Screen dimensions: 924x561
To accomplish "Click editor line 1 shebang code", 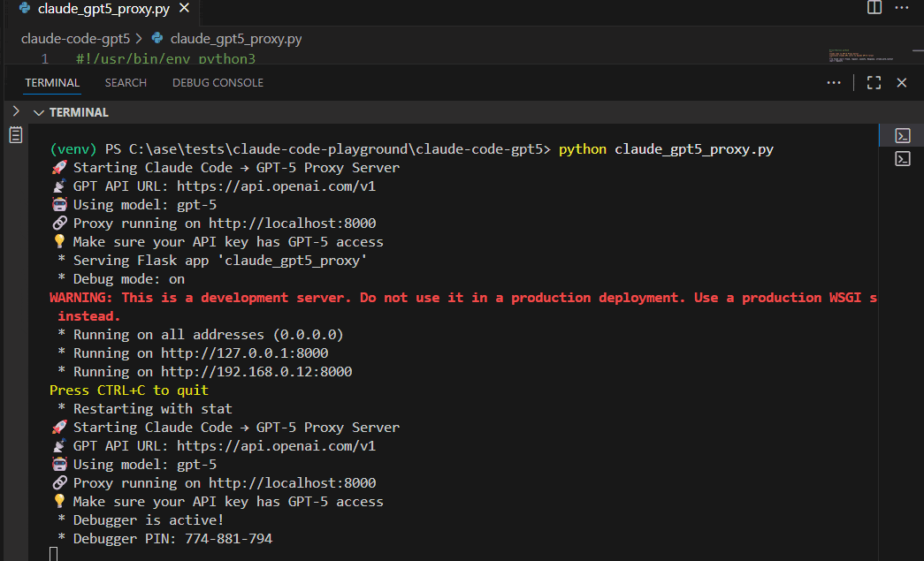I will tap(165, 59).
